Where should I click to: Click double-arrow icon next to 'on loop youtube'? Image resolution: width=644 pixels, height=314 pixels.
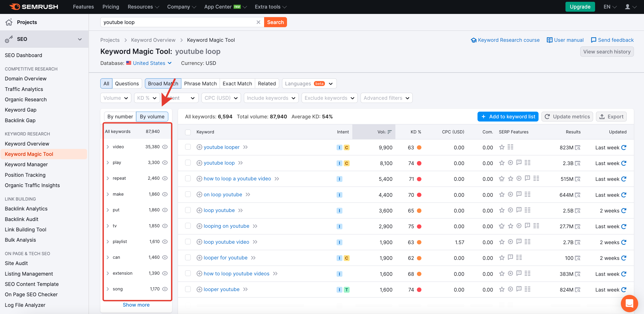(x=248, y=195)
